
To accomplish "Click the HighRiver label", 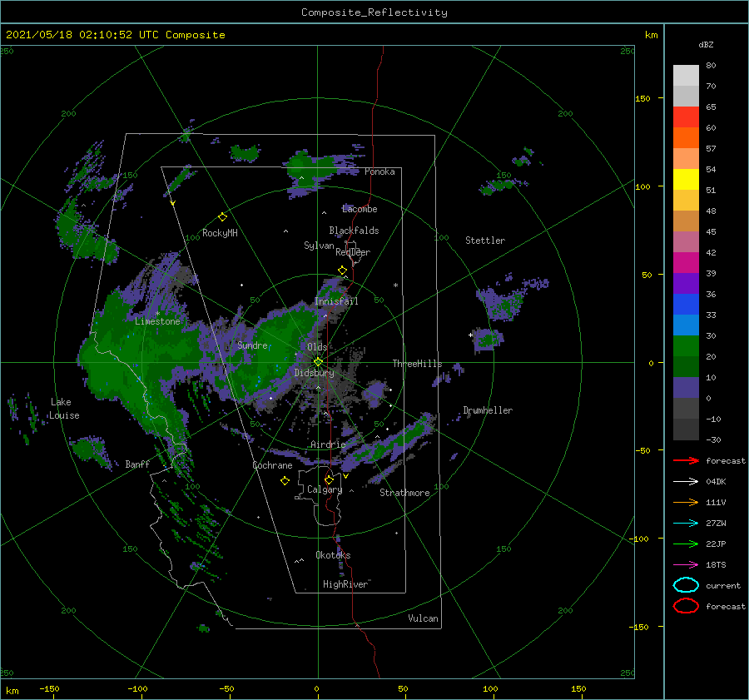I will coord(345,584).
